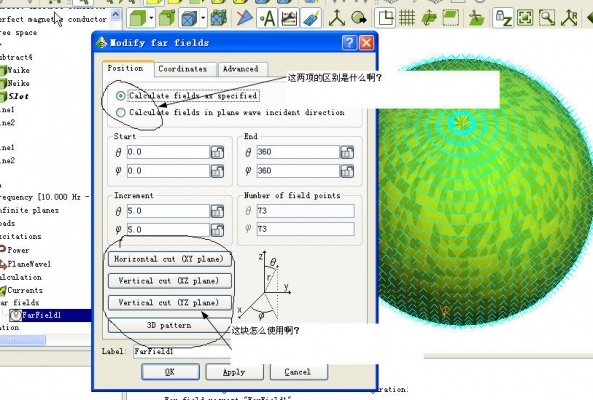Click Horizontal cut (XY plane) button
The height and width of the screenshot is (400, 593).
(x=169, y=259)
